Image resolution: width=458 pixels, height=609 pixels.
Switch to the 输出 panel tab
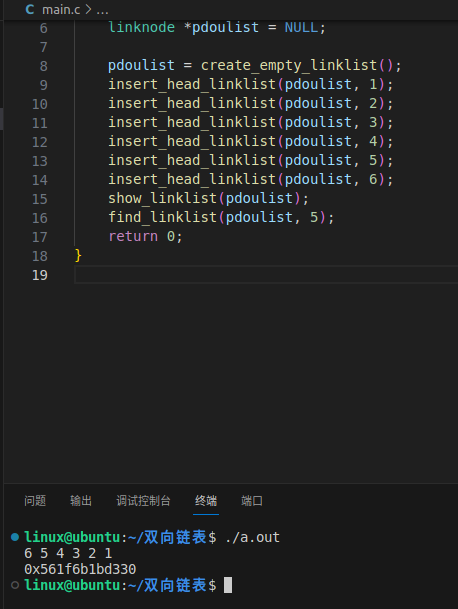pos(81,501)
